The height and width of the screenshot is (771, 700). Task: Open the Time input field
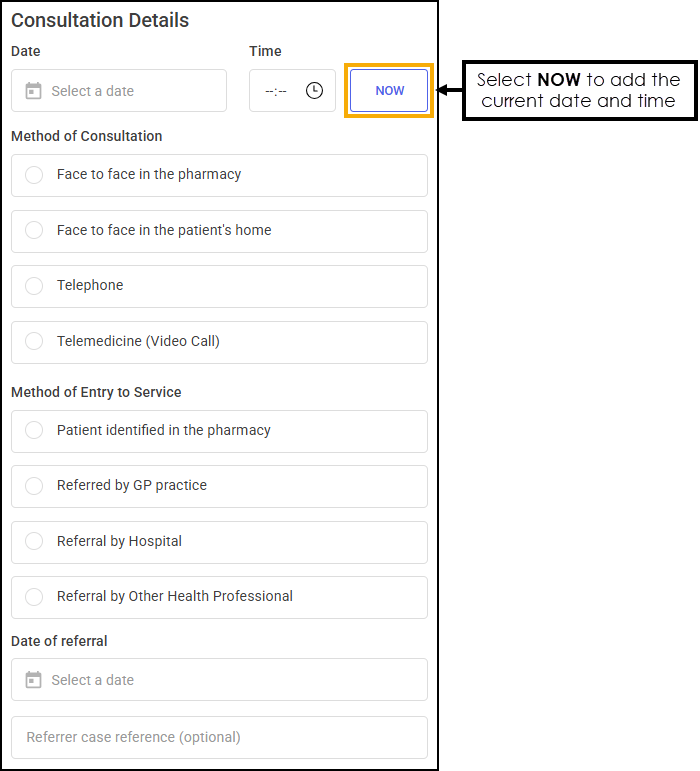tap(292, 90)
